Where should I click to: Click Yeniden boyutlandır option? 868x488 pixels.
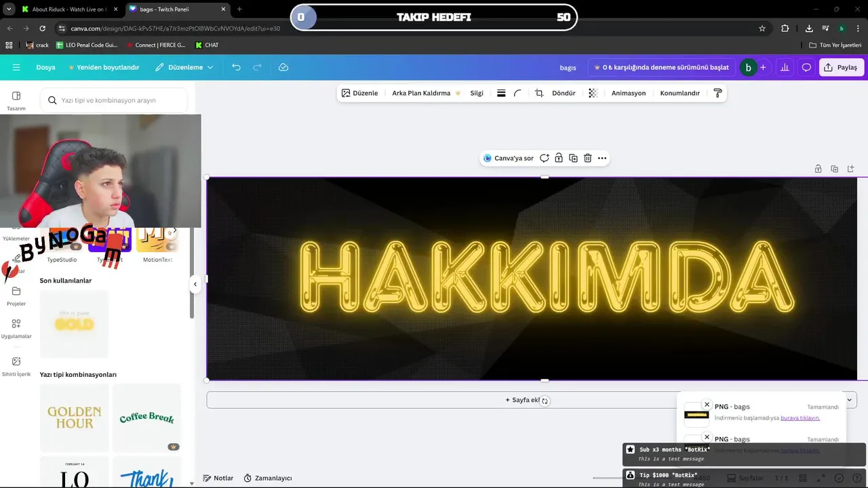pos(104,67)
